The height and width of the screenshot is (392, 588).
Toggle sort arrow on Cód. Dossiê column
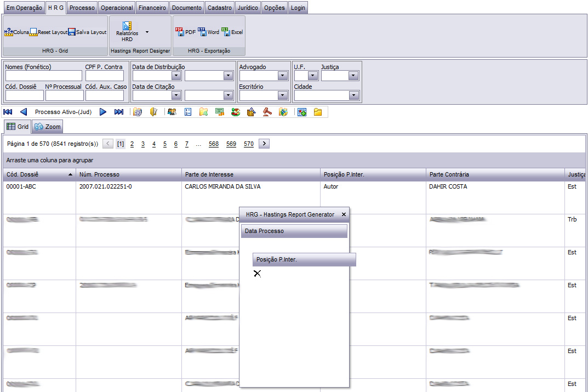[x=70, y=175]
